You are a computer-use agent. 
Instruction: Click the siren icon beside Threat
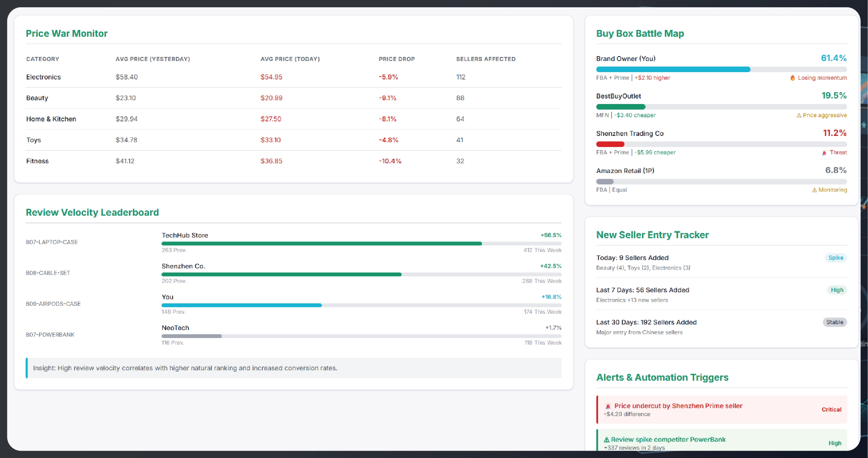tap(824, 153)
